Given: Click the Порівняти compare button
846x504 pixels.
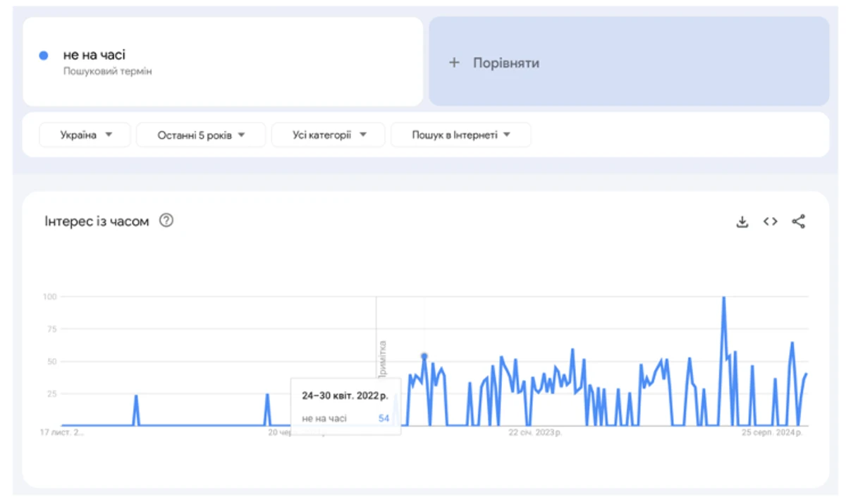Looking at the screenshot, I should [629, 62].
